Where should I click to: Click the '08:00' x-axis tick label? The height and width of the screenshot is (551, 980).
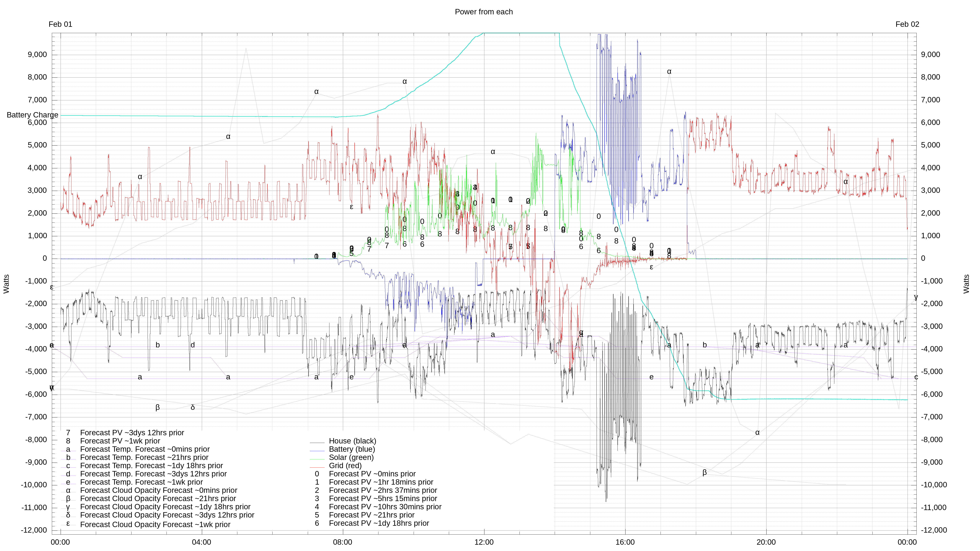(342, 542)
